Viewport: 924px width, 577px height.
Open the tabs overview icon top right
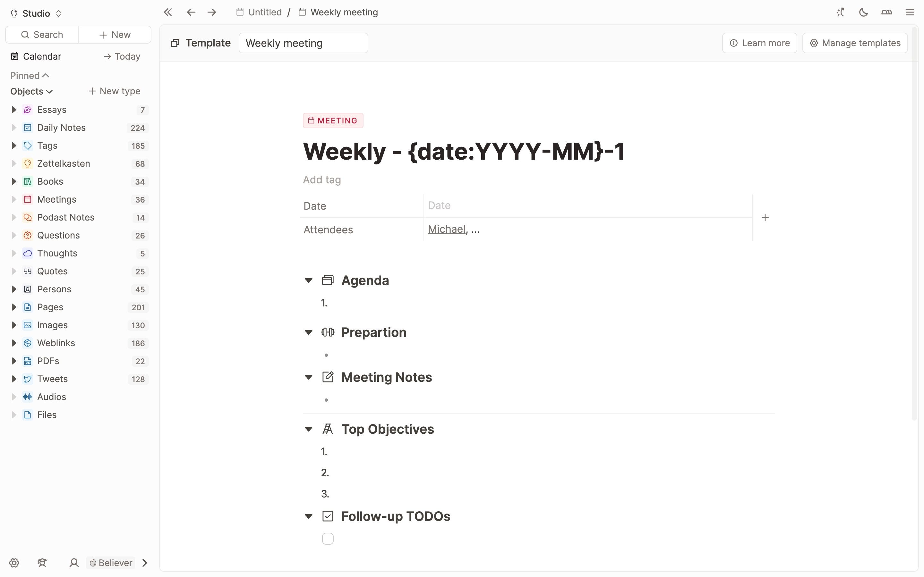[x=886, y=12]
